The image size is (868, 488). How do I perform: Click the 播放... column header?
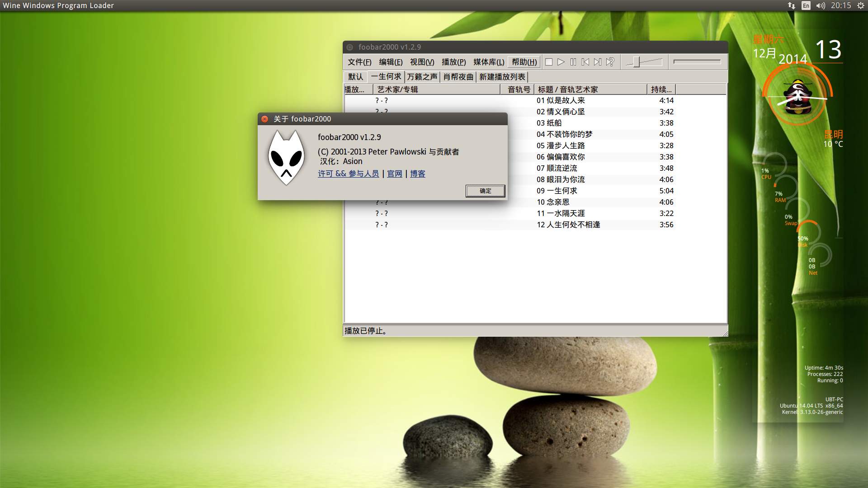pyautogui.click(x=359, y=89)
